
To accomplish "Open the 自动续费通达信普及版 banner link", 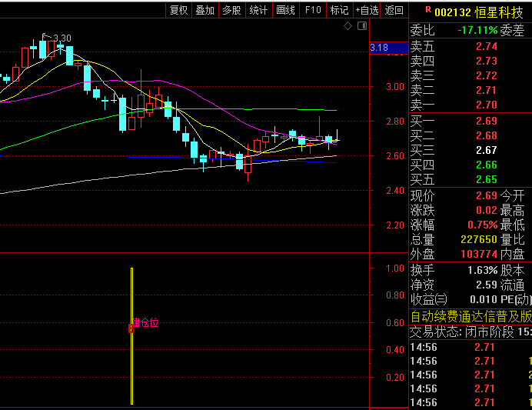I will coord(471,316).
